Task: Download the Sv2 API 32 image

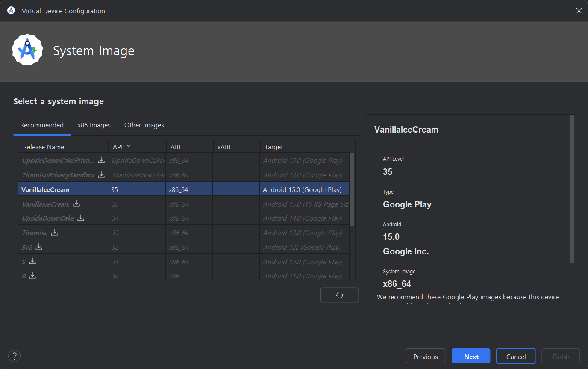Action: coord(39,247)
